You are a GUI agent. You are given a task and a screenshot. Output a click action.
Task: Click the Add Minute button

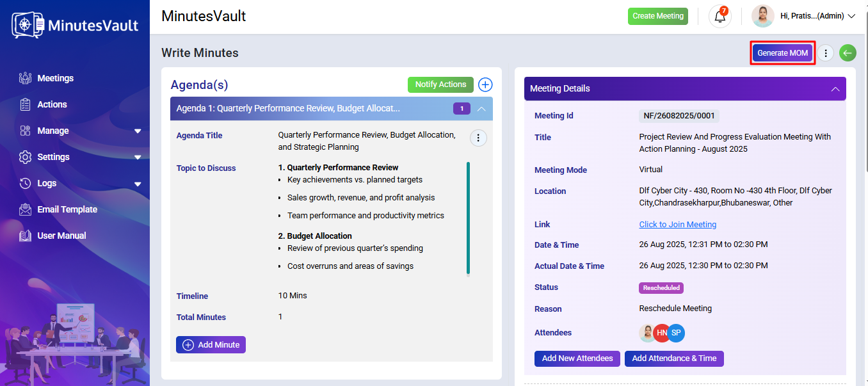[x=211, y=344]
